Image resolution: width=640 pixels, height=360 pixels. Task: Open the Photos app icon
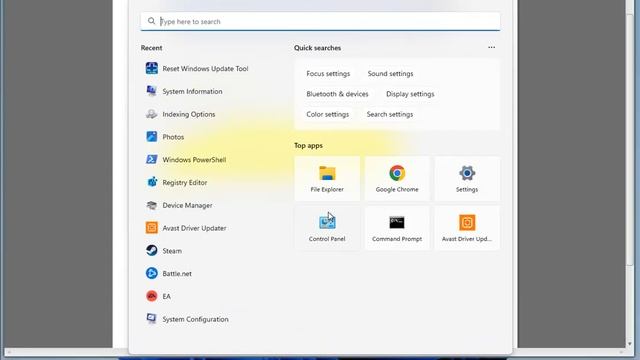151,137
